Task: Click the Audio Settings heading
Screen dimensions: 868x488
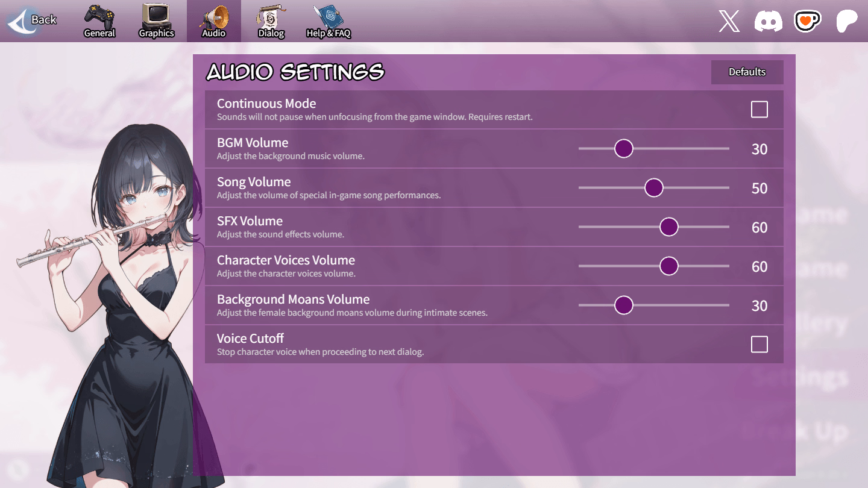Action: [295, 72]
